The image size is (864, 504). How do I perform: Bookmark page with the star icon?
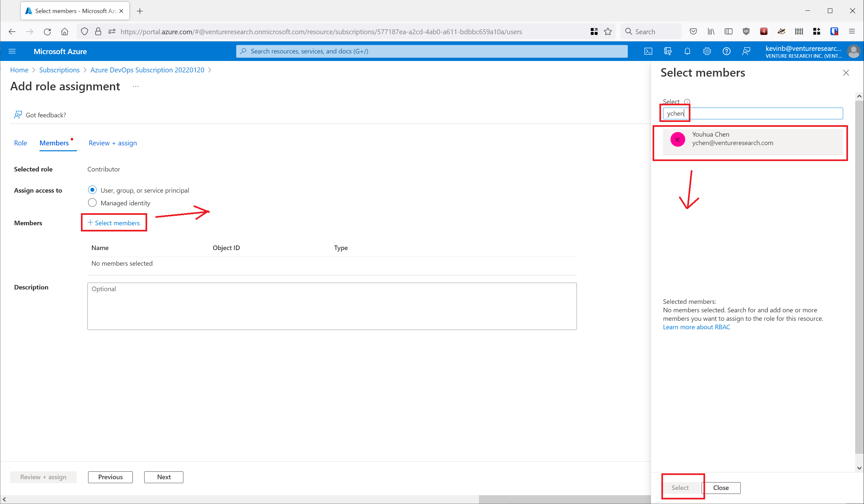point(608,32)
